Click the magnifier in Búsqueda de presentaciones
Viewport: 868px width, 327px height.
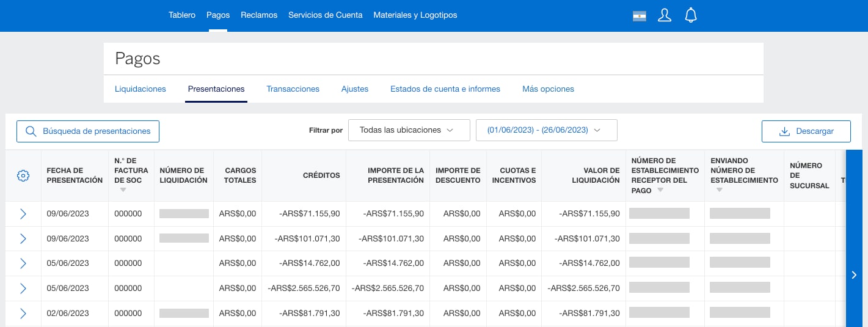[31, 131]
